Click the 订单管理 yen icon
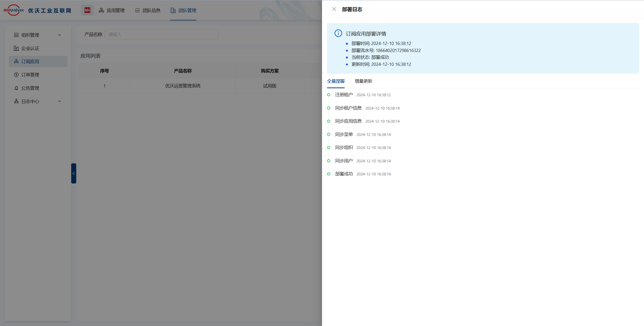644x326 pixels. (x=16, y=75)
